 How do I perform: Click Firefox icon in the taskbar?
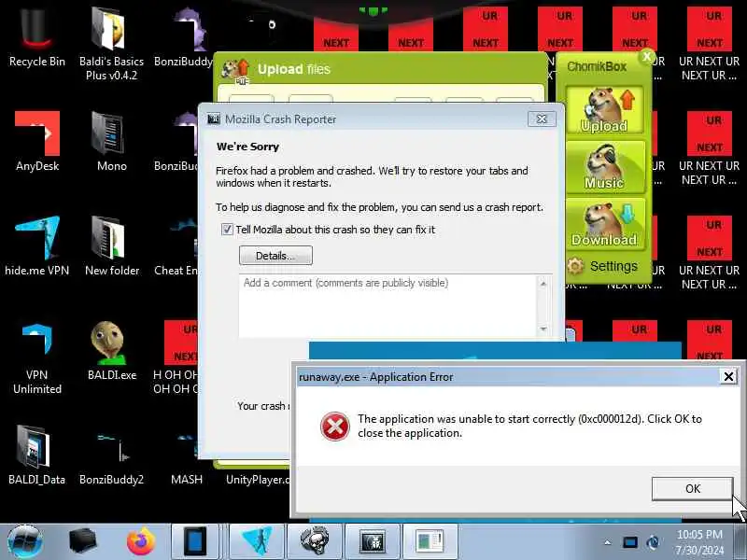(141, 541)
